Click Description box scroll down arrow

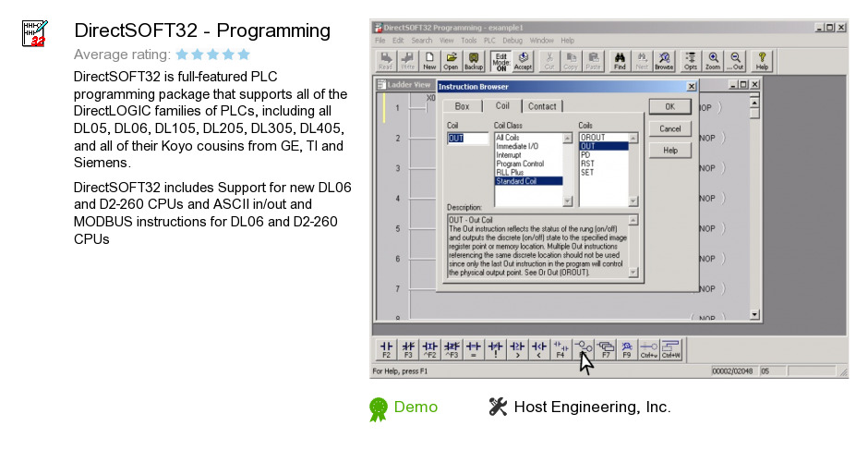633,272
